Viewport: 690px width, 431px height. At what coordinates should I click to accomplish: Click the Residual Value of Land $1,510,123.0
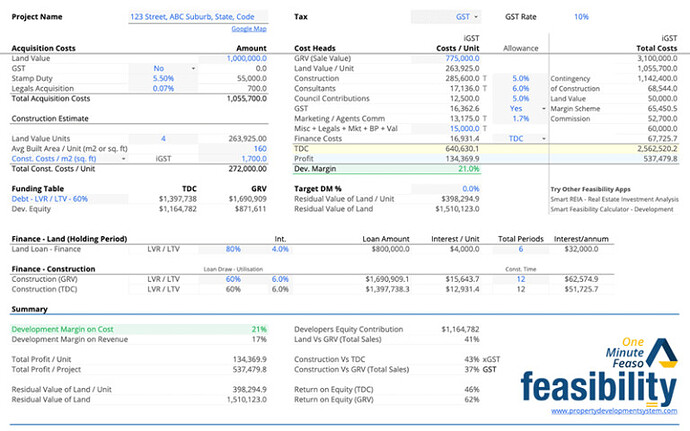point(457,209)
